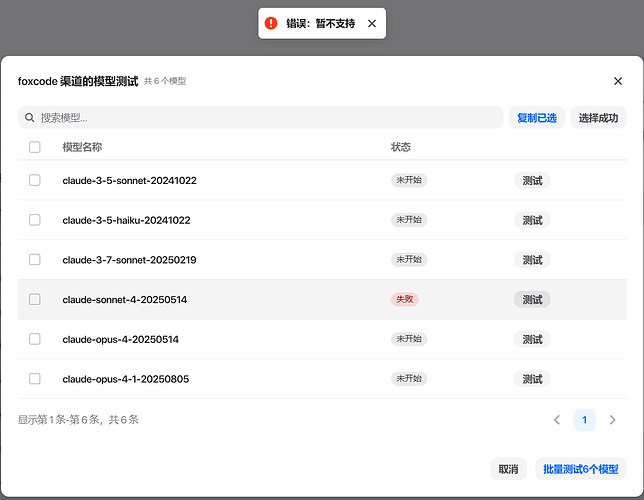Image resolution: width=644 pixels, height=500 pixels.
Task: Test the claude-opus-4-20250514 model
Action: click(x=532, y=339)
